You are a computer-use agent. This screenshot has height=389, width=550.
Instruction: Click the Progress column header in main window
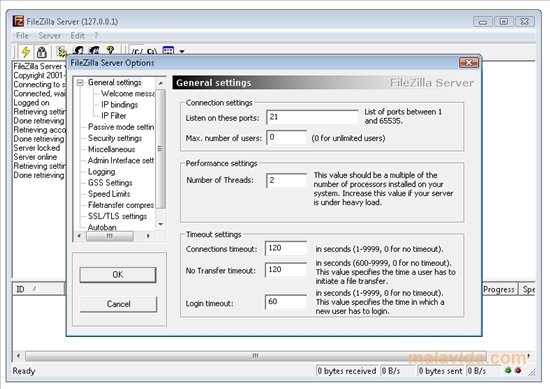coord(499,289)
